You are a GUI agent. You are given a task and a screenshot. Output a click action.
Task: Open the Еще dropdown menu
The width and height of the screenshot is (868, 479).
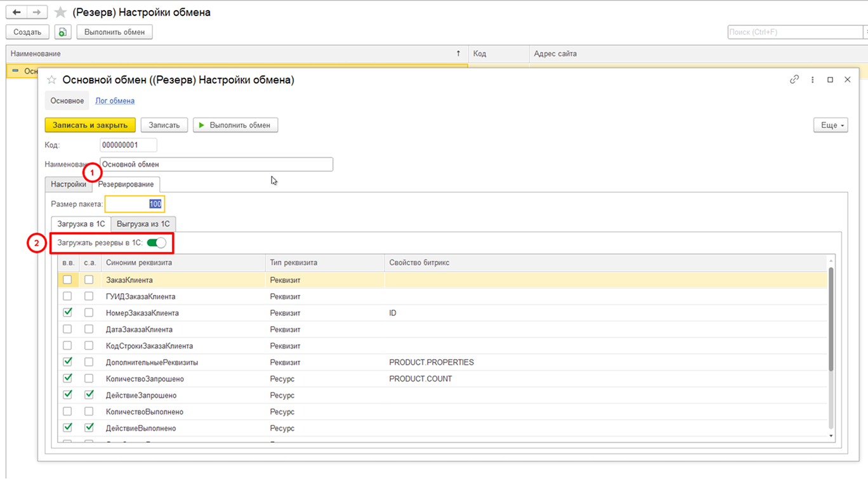(830, 125)
